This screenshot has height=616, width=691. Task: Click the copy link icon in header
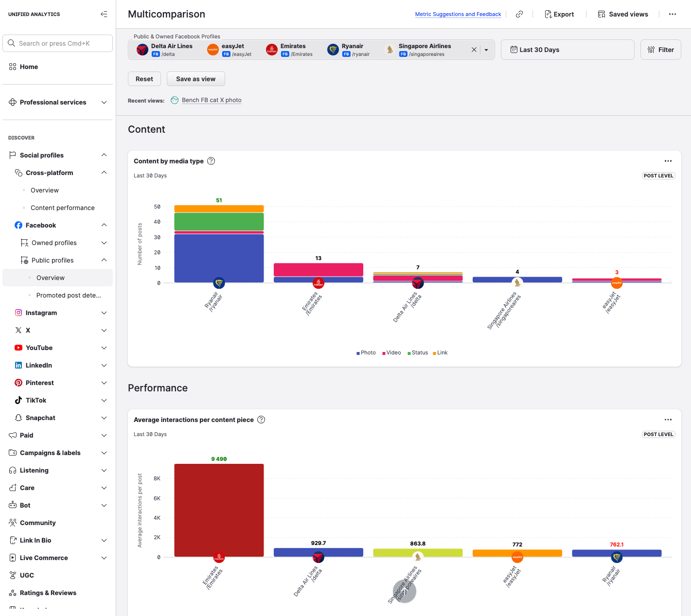519,14
